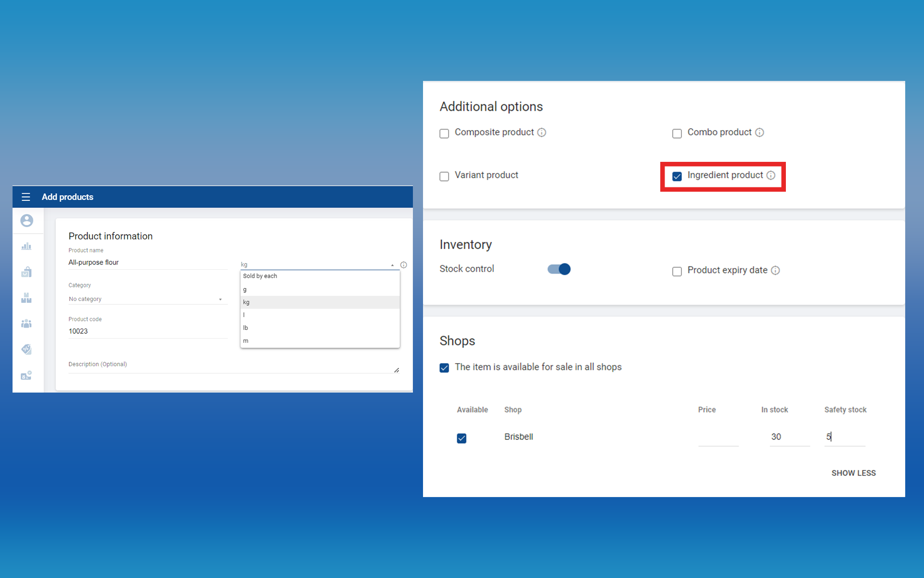
Task: Open the people group sidebar icon
Action: [x=26, y=324]
